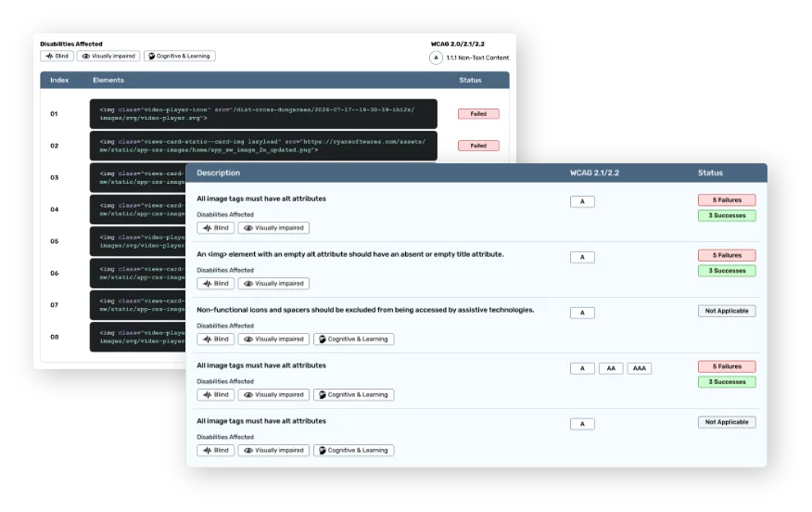Click the AAA level badge
The image size is (812, 512).
pos(640,368)
